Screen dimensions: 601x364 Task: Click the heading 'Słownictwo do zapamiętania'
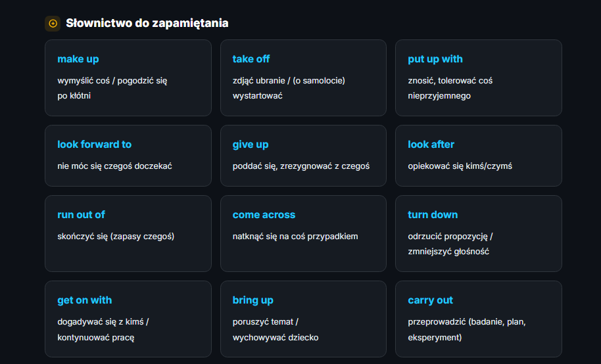click(147, 24)
